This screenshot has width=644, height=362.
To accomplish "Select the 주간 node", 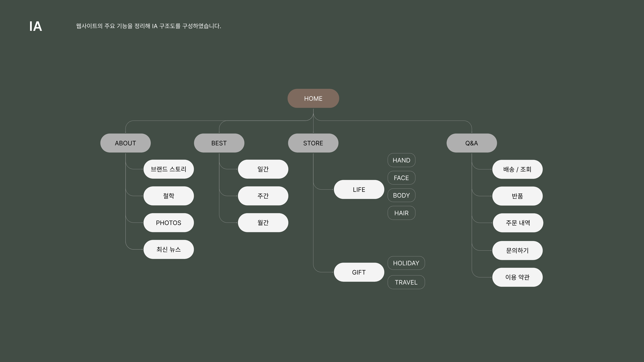I will [x=263, y=196].
